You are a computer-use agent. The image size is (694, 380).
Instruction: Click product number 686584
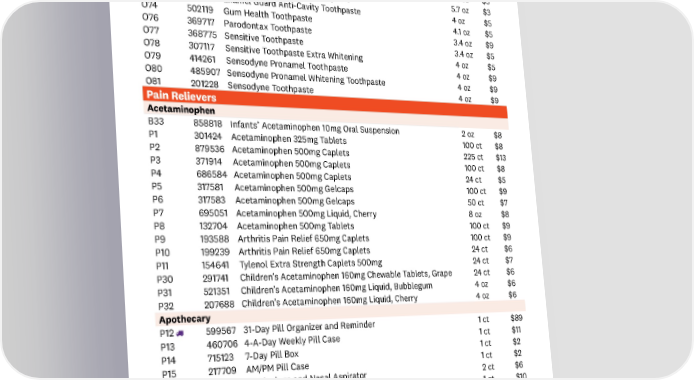click(x=212, y=174)
